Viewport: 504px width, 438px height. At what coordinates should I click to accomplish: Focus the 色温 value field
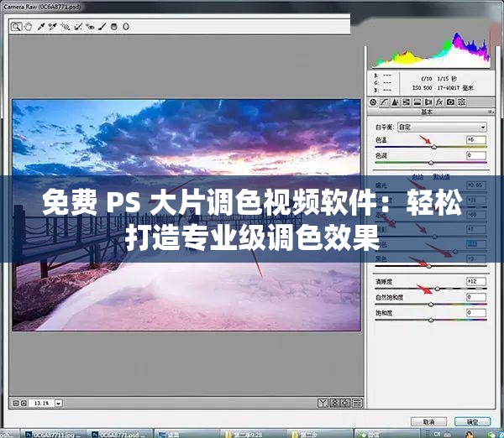(476, 140)
